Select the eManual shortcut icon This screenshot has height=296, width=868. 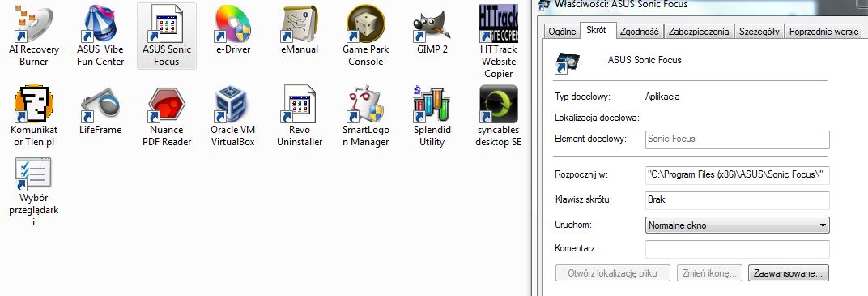tap(300, 24)
